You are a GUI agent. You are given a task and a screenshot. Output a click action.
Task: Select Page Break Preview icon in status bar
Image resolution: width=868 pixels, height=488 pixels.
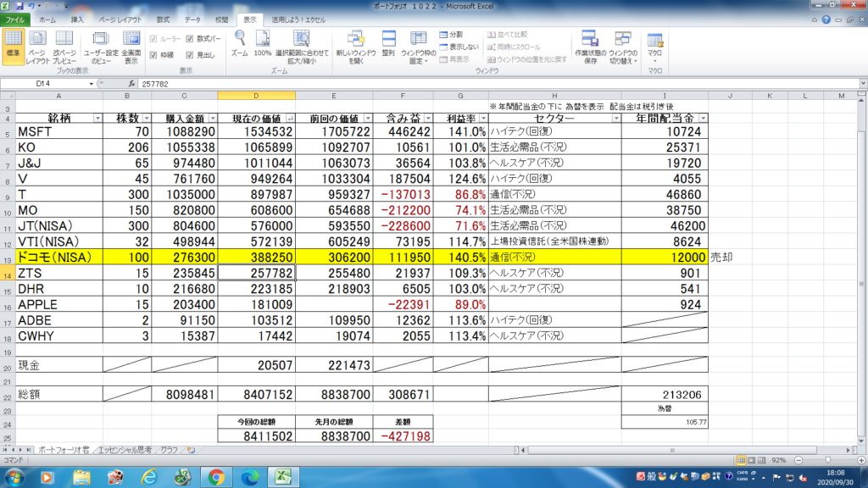tap(762, 460)
